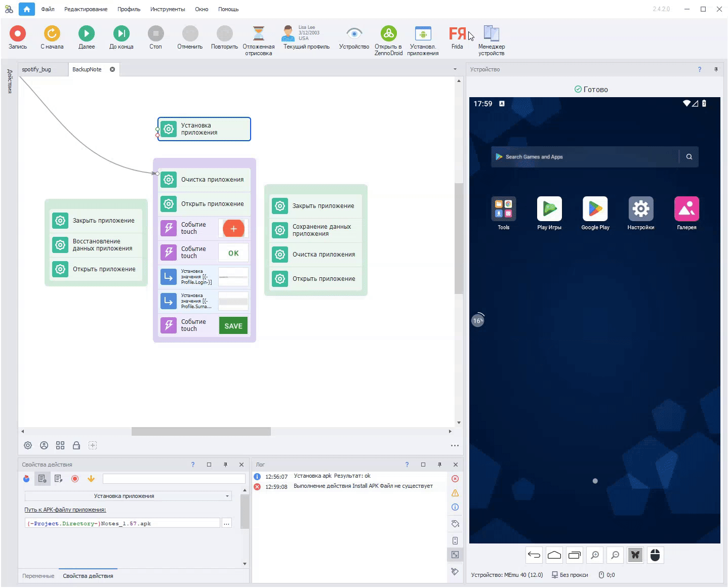Viewport: 728px width, 588px height.
Task: Click the APK path input field
Action: [x=123, y=523]
